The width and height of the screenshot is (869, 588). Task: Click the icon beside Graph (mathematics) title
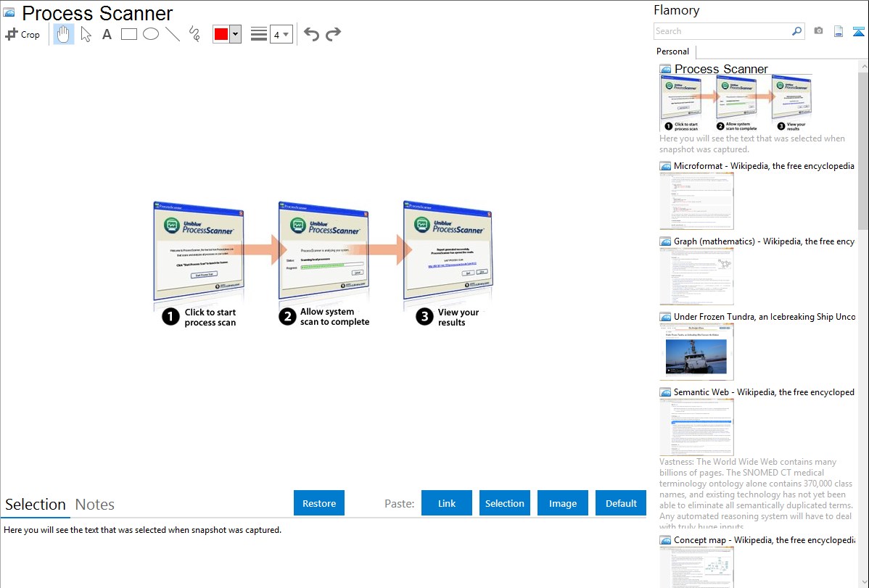click(665, 241)
